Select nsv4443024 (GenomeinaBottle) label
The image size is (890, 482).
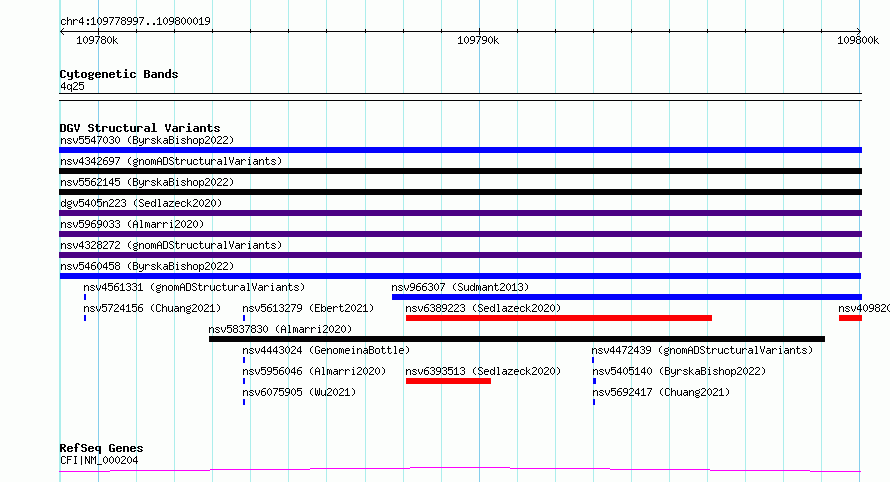326,350
